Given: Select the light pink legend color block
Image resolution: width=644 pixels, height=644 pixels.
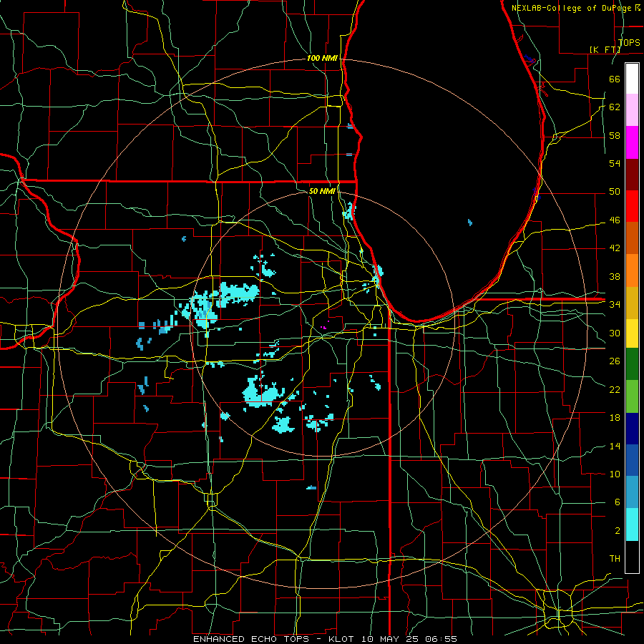Looking at the screenshot, I should click(x=632, y=110).
